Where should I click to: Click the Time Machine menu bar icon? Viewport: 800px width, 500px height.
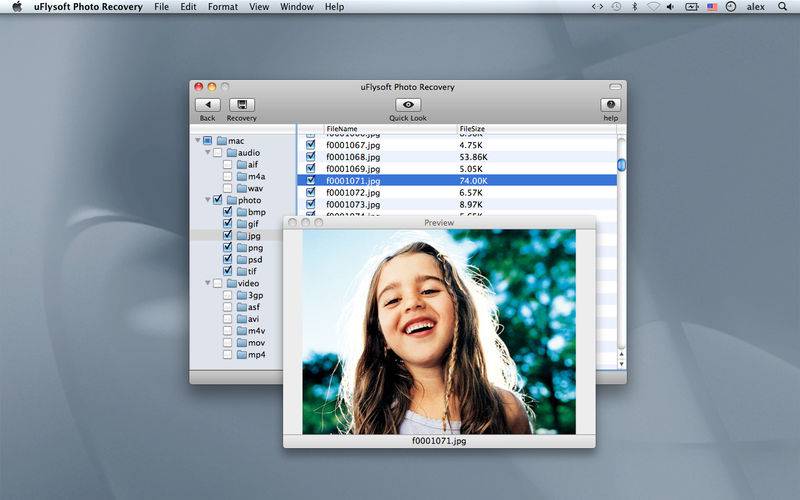pos(617,7)
